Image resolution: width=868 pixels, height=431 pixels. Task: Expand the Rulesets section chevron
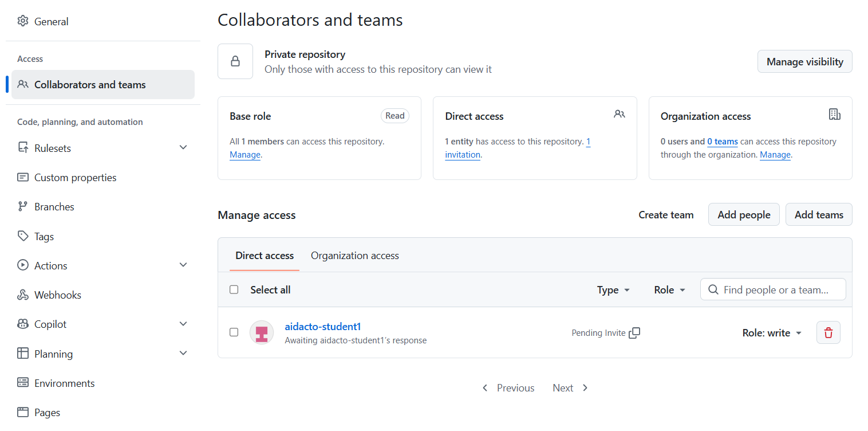(x=183, y=147)
